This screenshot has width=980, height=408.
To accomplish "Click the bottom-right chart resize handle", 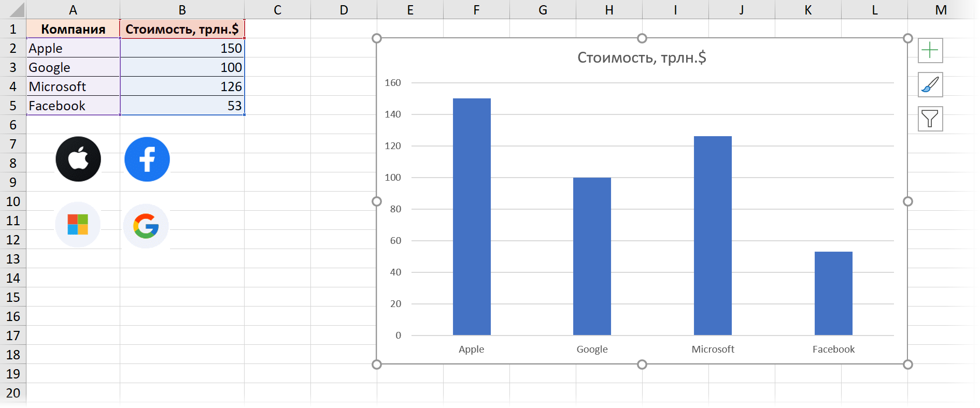I will (907, 365).
